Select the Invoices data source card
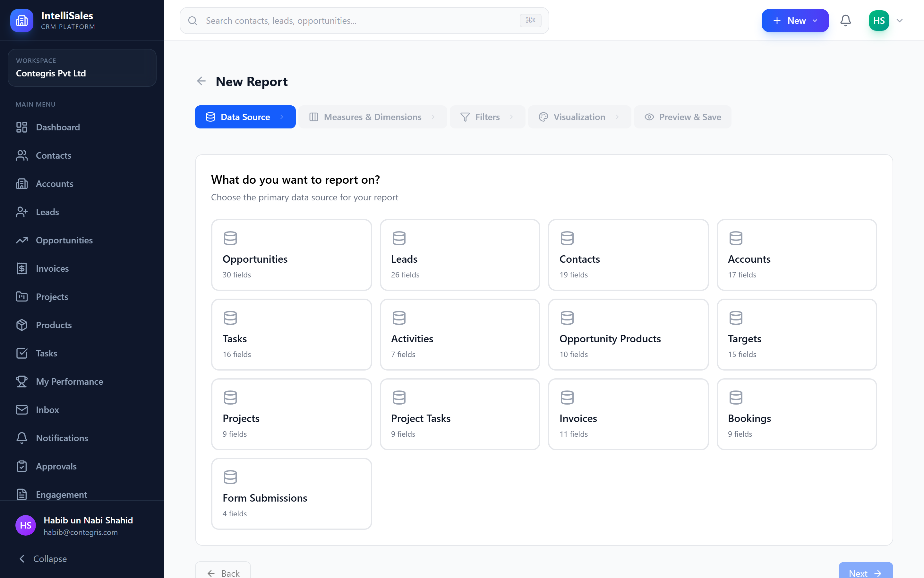Screen dimensions: 924x578 (628, 414)
